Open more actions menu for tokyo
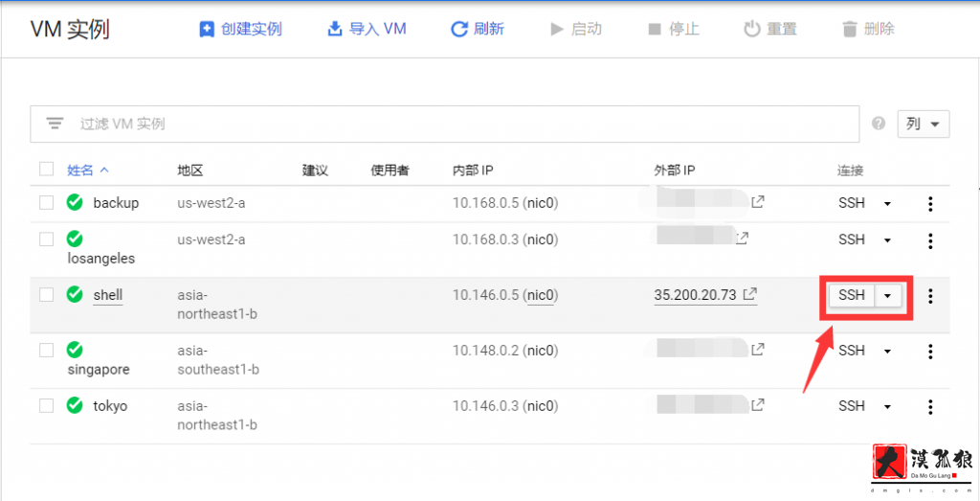The image size is (980, 501). pos(930,407)
